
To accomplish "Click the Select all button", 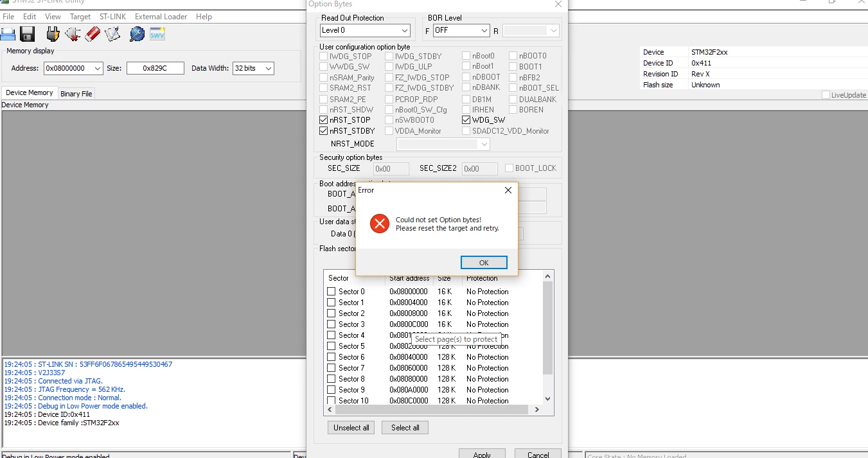I will point(405,428).
